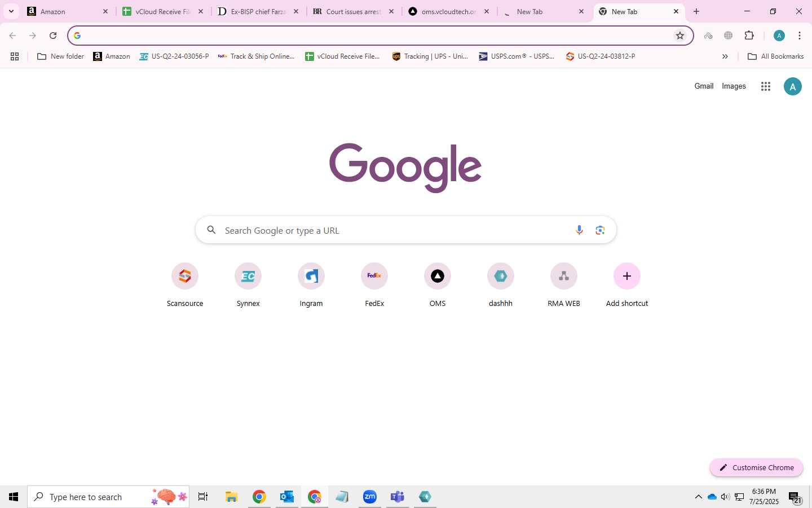Click the Google search box
812x508 pixels.
(x=406, y=230)
